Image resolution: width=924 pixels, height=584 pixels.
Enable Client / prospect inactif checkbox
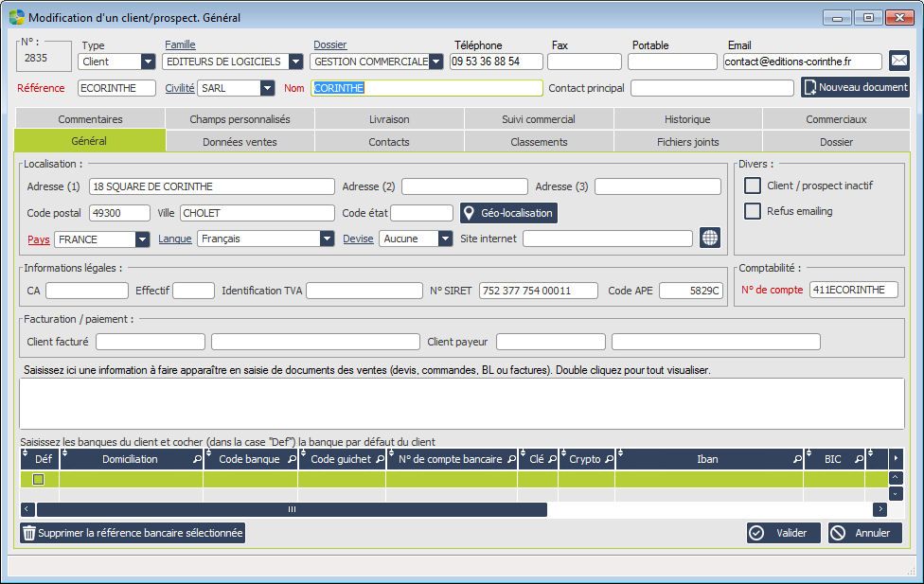[753, 186]
